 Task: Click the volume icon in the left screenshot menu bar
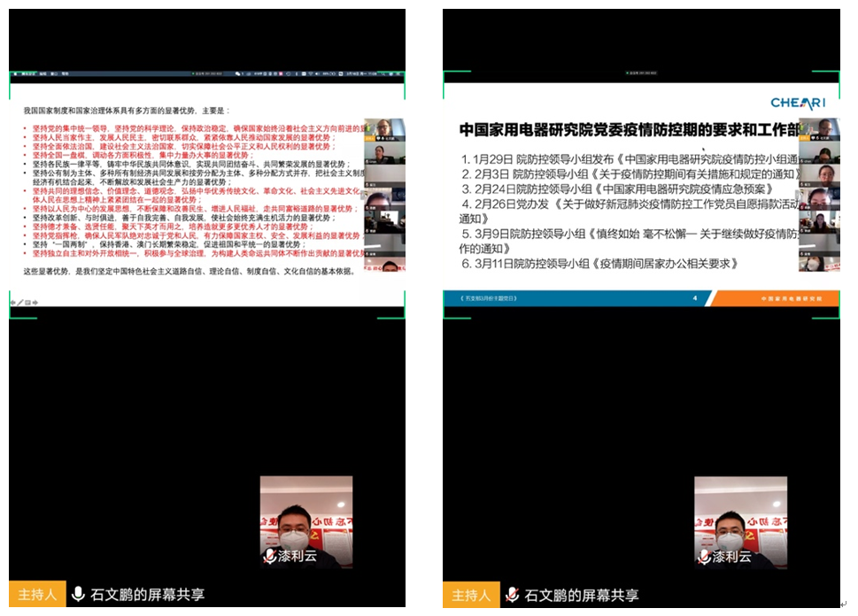tap(317, 73)
